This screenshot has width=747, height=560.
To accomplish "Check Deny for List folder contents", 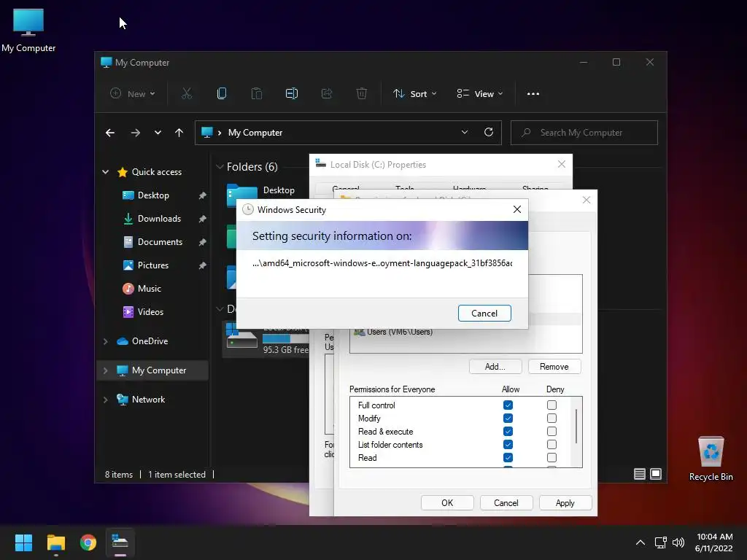I will (x=551, y=445).
